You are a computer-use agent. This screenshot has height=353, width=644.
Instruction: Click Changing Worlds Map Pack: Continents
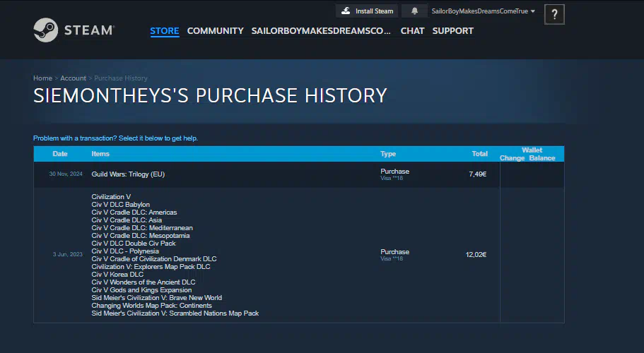pos(151,306)
